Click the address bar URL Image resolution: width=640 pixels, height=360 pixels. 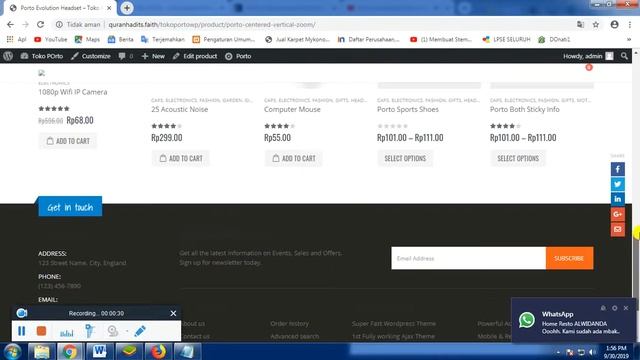pos(212,24)
